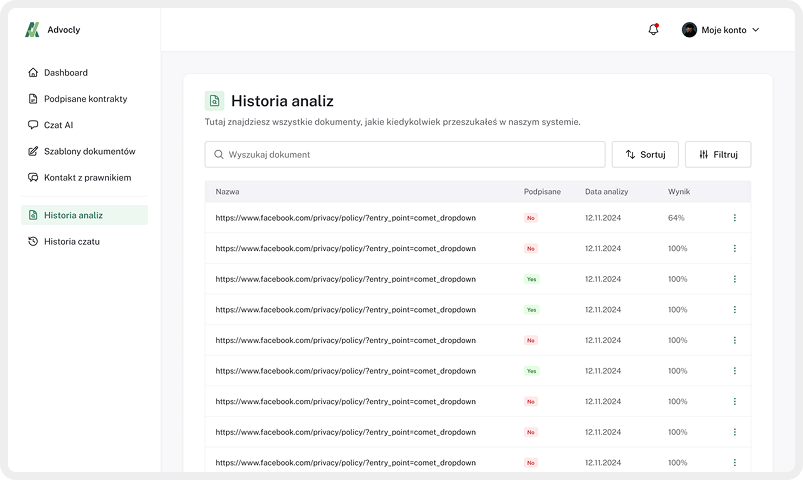Click the Yes badge in third row
This screenshot has width=803, height=480.
[532, 279]
